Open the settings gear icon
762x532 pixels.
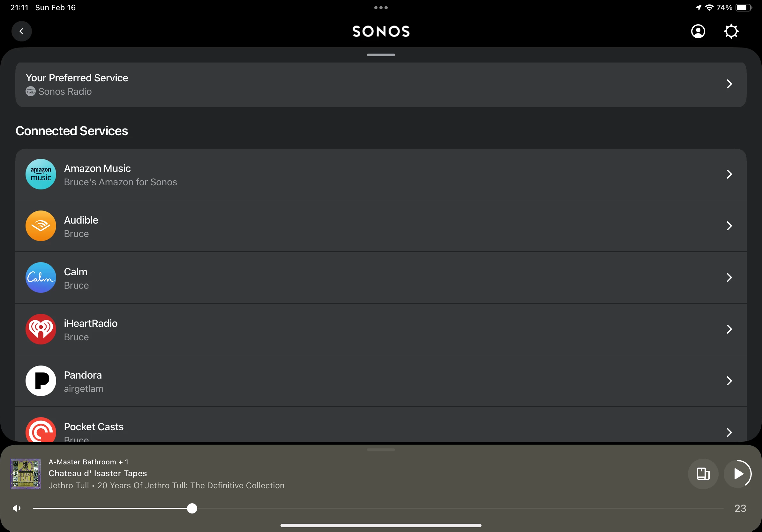pyautogui.click(x=731, y=32)
